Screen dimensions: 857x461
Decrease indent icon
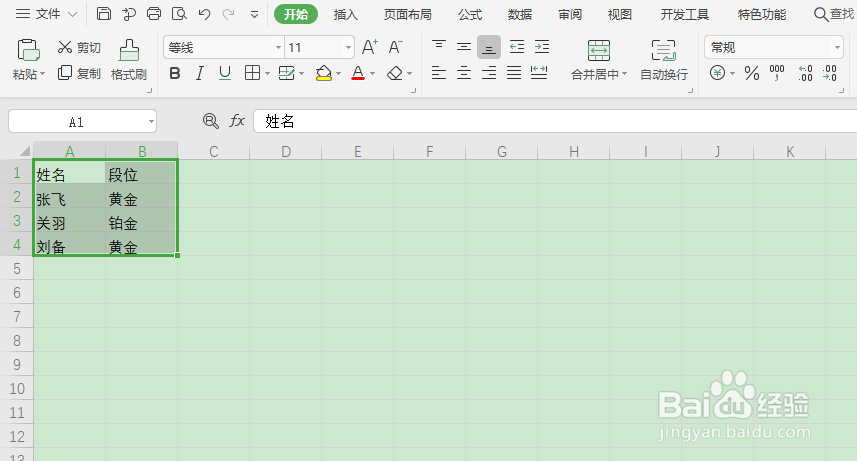(517, 47)
